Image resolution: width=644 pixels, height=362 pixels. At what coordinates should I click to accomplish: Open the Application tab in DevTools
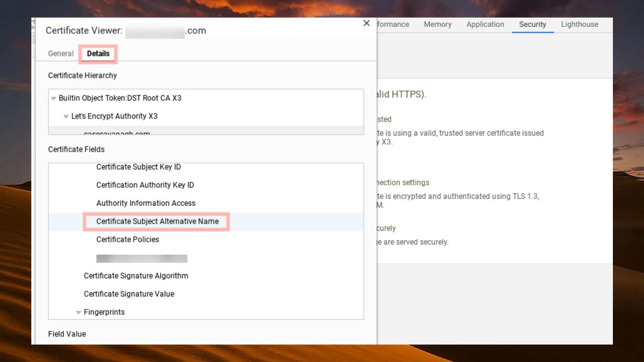[x=485, y=24]
